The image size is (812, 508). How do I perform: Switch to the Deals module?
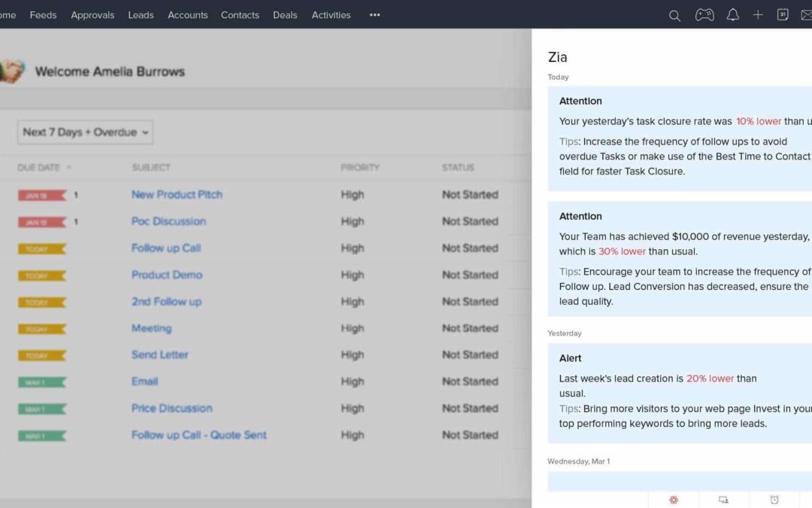tap(285, 15)
